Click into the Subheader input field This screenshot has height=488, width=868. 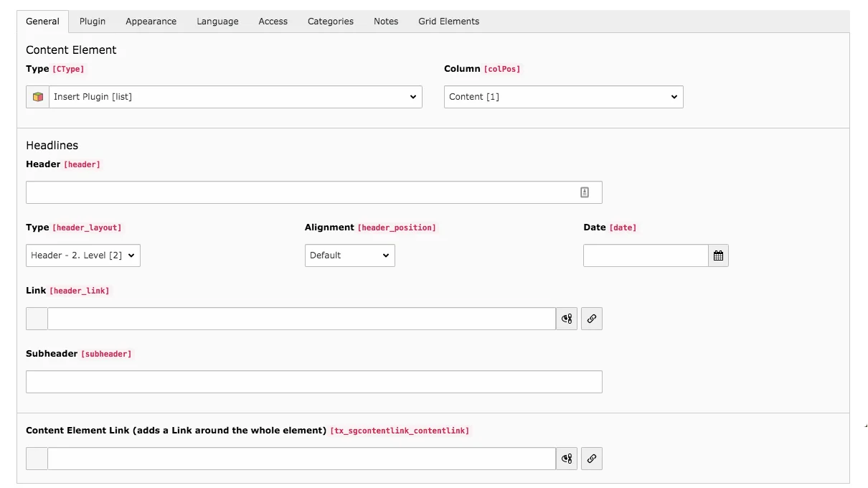[x=314, y=381]
